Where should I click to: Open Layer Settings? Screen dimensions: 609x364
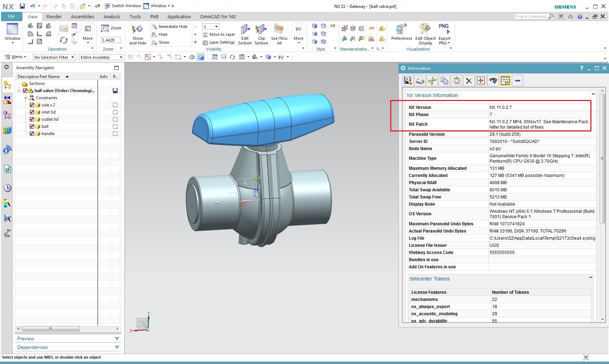click(x=219, y=42)
